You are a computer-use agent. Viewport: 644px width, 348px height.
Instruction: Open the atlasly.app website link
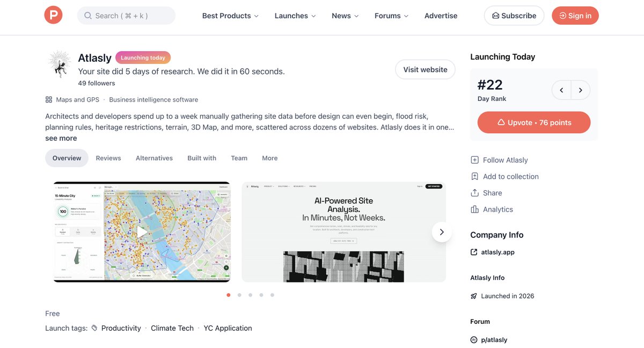(x=493, y=252)
